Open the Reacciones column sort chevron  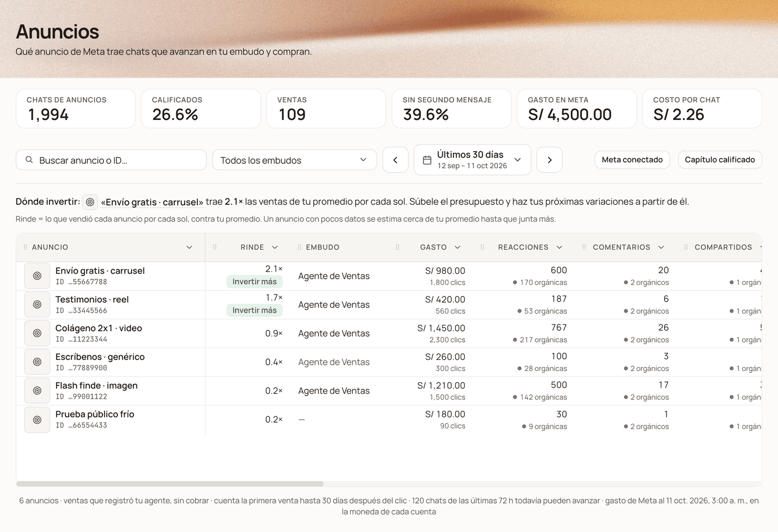coord(559,247)
